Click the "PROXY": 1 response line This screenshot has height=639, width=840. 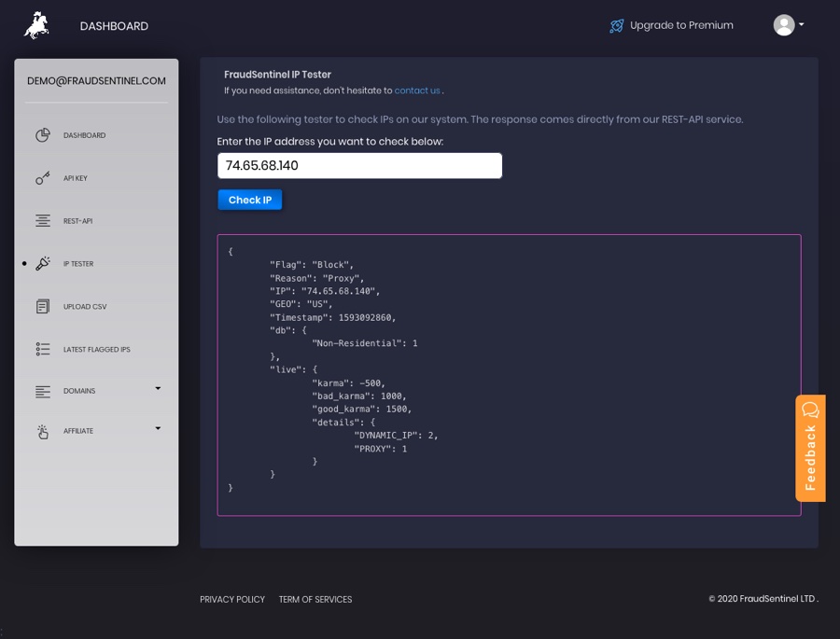[x=381, y=449]
